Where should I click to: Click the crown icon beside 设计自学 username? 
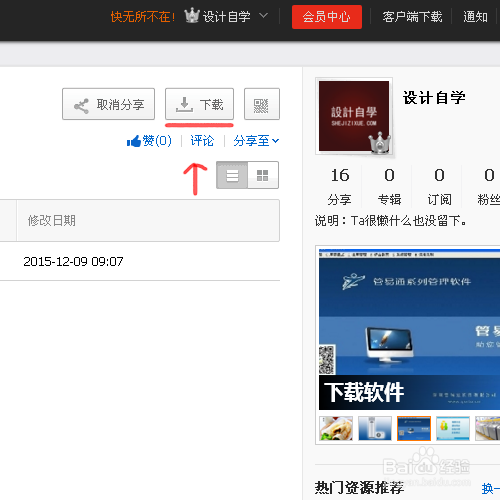coord(192,16)
